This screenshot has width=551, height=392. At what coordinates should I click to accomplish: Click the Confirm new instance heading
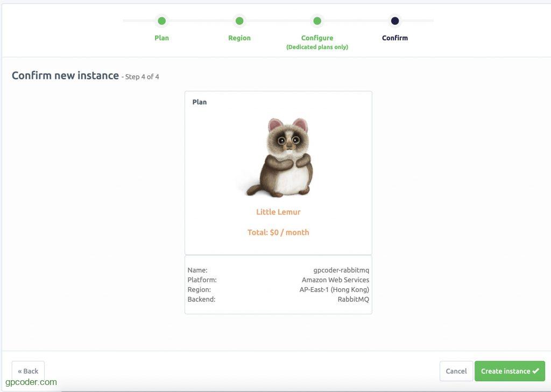65,76
